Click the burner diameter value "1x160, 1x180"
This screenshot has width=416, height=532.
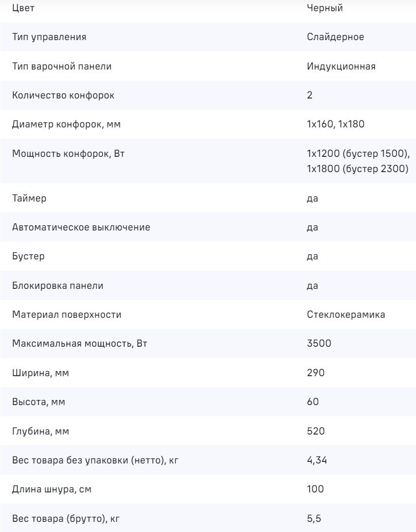click(x=335, y=124)
